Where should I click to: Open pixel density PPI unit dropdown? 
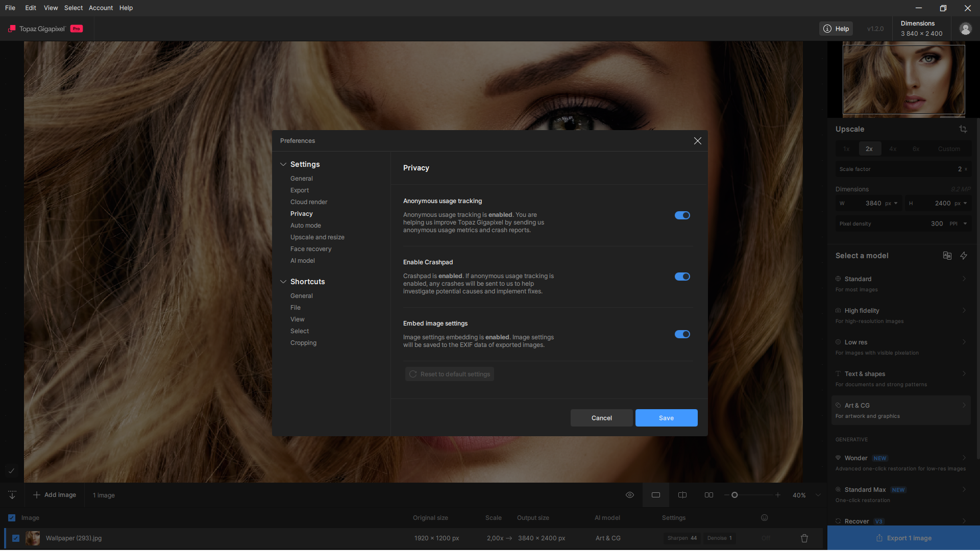959,223
